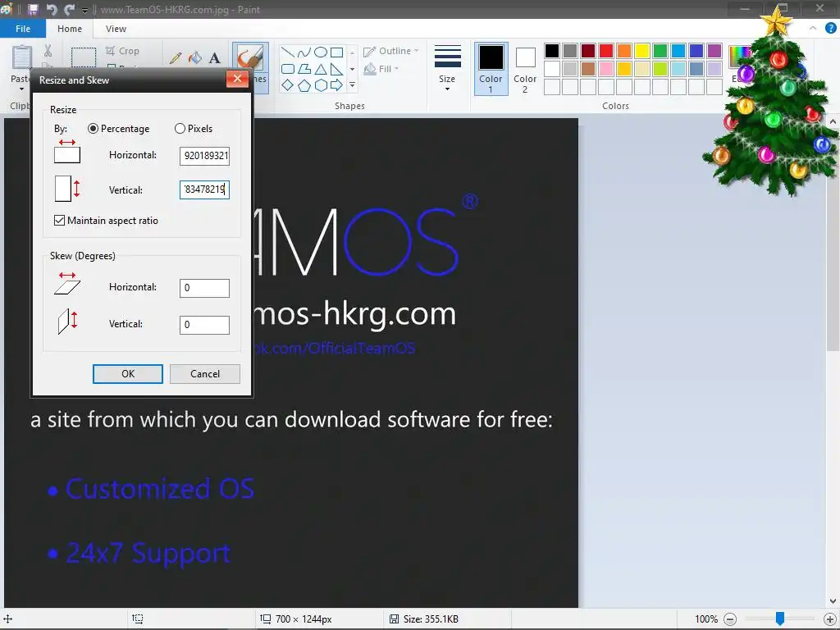The height and width of the screenshot is (630, 840).
Task: Select the Color 2 box
Action: point(525,69)
